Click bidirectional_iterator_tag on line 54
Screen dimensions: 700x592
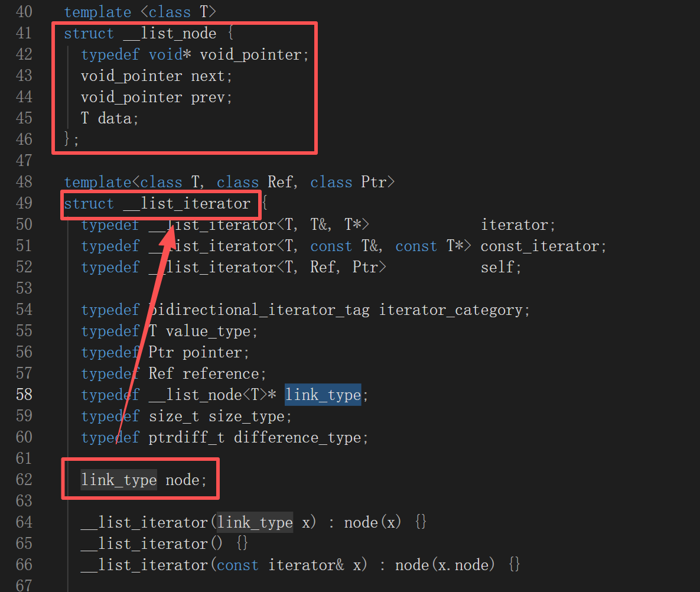(x=259, y=310)
